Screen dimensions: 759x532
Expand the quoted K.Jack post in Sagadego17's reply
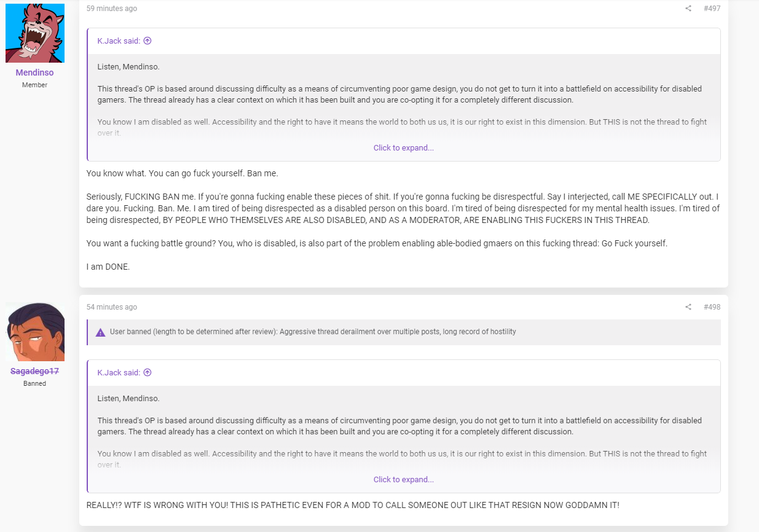pos(404,480)
